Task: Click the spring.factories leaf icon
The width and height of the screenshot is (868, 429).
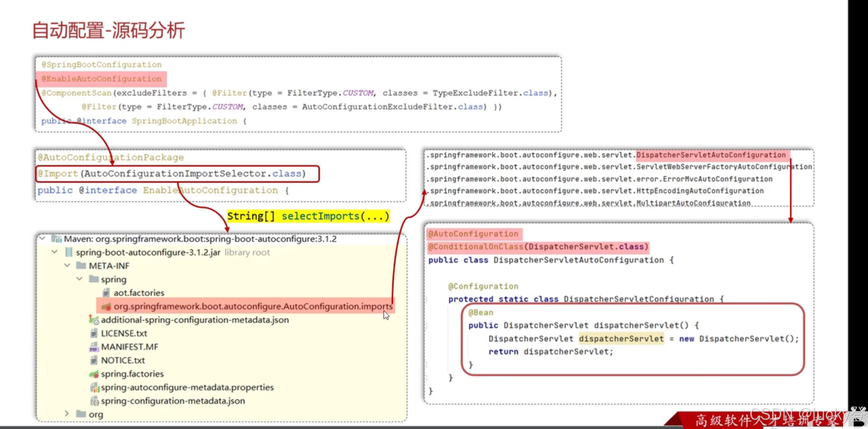Action: click(x=94, y=374)
